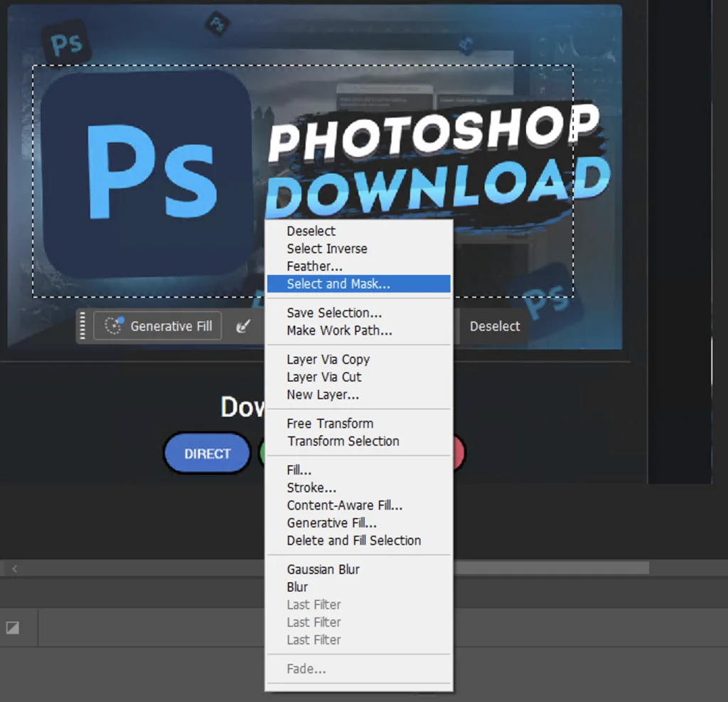Choose Save Selection from the context menu
The height and width of the screenshot is (702, 728).
tap(334, 313)
